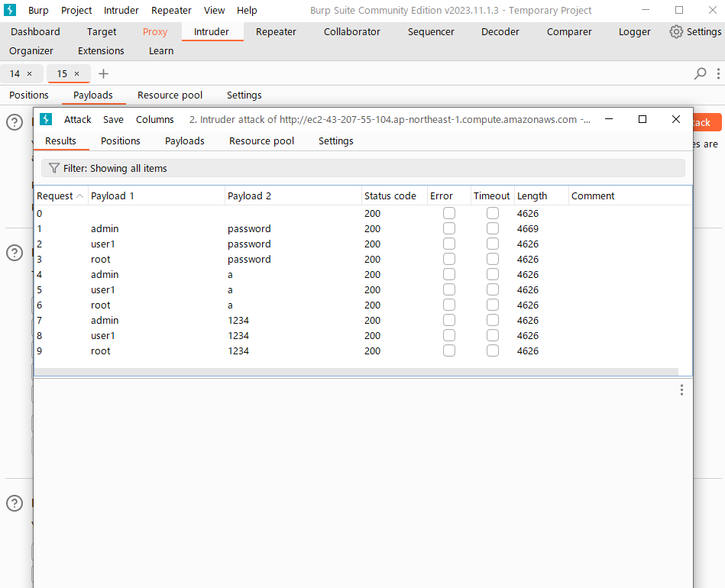The width and height of the screenshot is (725, 588).
Task: Open the Collaborator tab
Action: click(x=352, y=31)
